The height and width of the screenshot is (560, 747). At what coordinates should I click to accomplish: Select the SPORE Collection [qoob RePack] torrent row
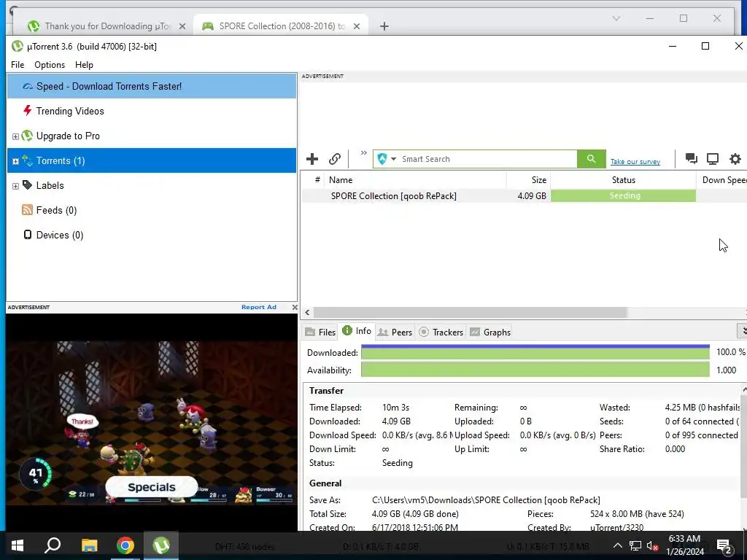(x=524, y=195)
